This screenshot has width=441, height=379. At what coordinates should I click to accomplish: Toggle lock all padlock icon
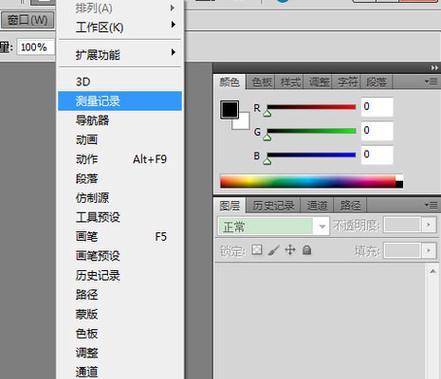pyautogui.click(x=307, y=250)
